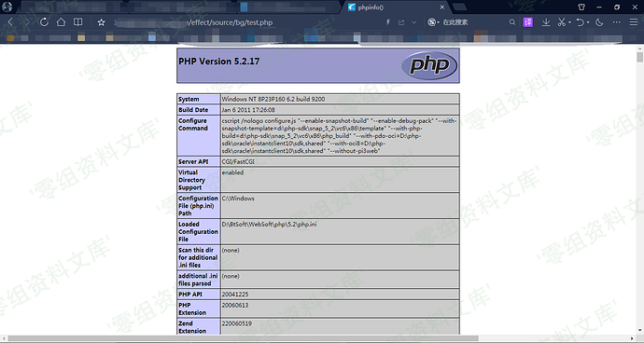Open the skin shirt icon in title bar
The width and height of the screenshot is (644, 343).
click(x=581, y=7)
